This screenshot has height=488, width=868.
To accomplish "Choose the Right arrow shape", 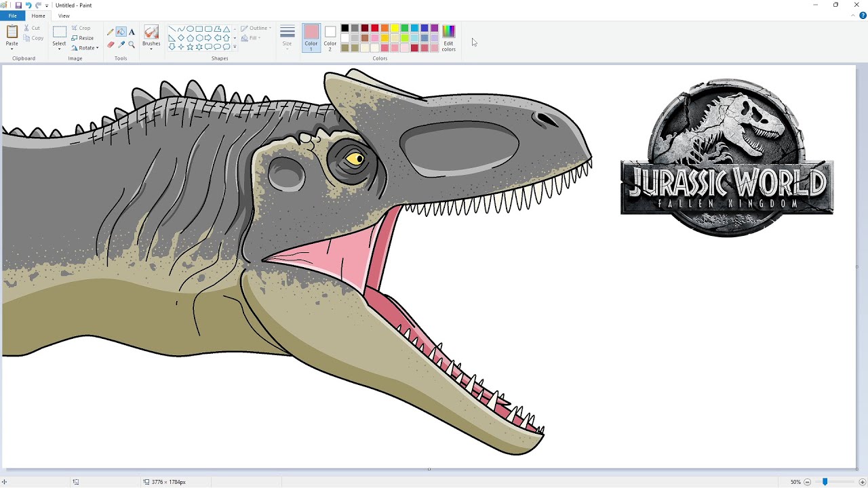I will pos(208,38).
